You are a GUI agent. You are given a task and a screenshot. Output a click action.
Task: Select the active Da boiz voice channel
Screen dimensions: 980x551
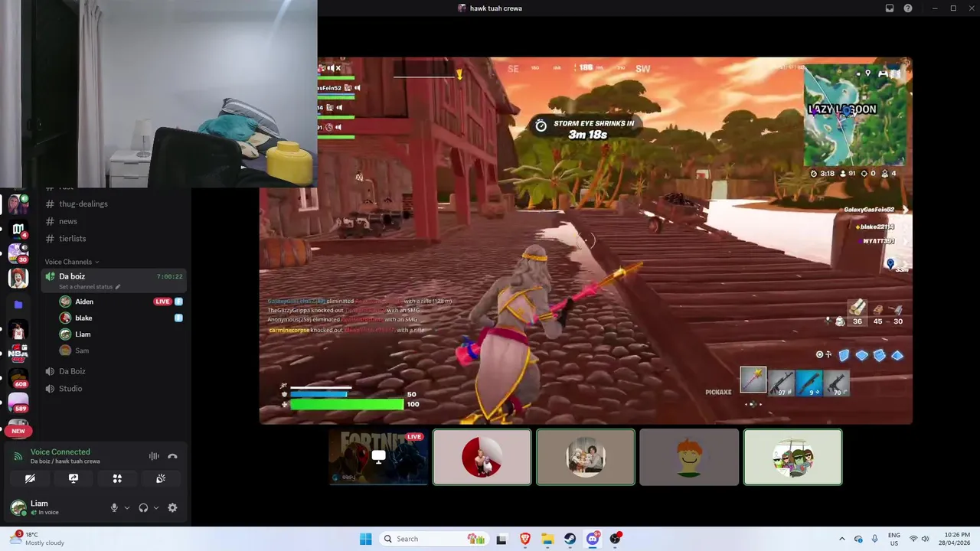coord(113,279)
